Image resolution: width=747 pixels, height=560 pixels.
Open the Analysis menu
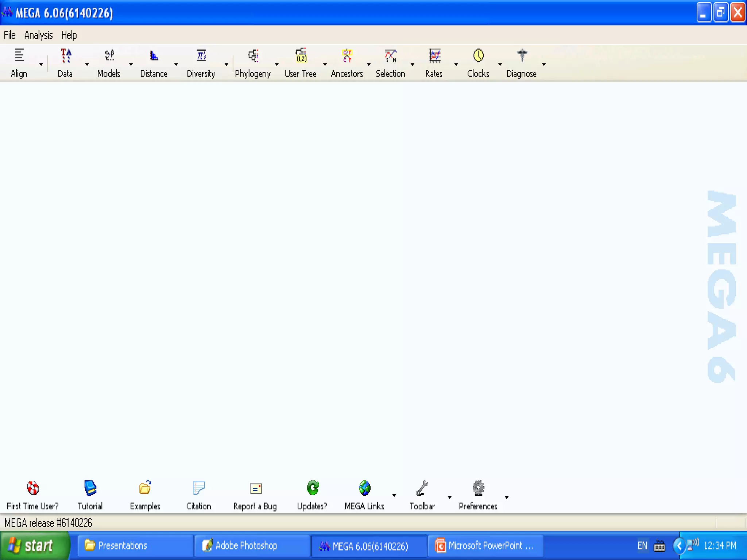[x=38, y=35]
